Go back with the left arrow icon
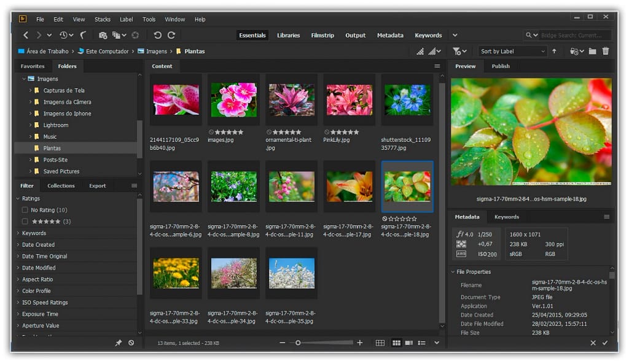The width and height of the screenshot is (629, 364). (26, 35)
